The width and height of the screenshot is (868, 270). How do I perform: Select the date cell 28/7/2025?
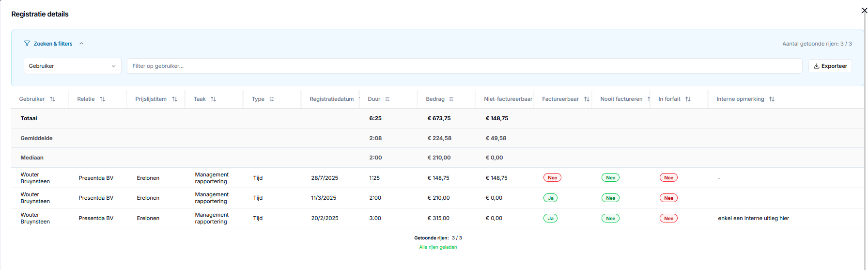[325, 178]
